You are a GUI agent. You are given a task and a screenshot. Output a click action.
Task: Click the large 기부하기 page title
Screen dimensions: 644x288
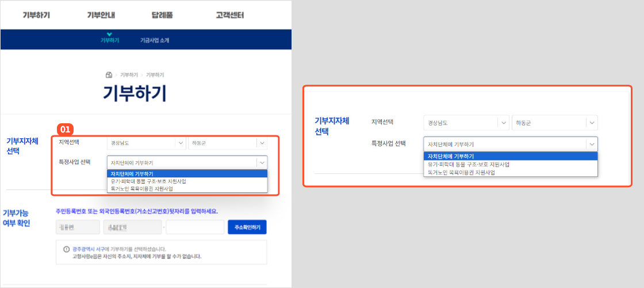pos(135,94)
